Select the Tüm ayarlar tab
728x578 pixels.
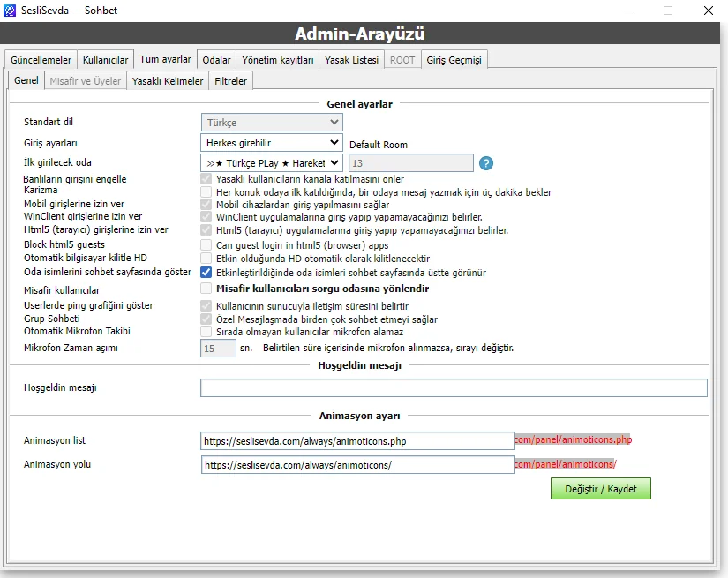(165, 59)
